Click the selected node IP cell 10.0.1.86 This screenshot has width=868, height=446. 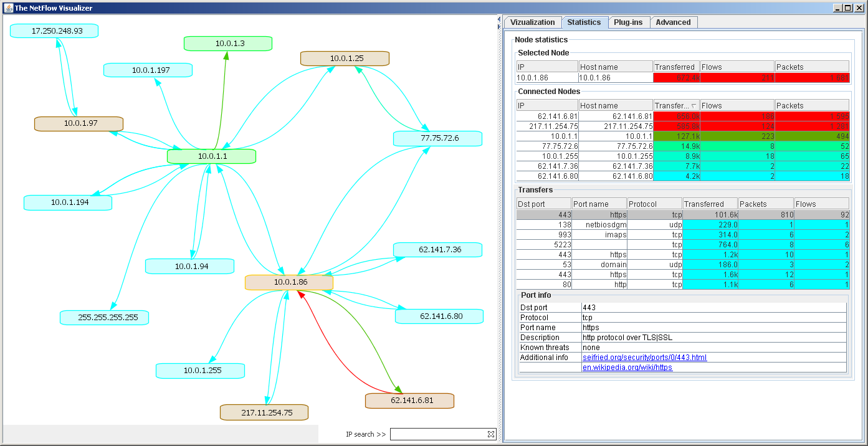tap(547, 78)
